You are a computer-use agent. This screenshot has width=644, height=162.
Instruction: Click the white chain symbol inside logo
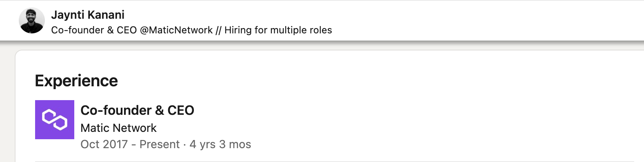(x=55, y=120)
